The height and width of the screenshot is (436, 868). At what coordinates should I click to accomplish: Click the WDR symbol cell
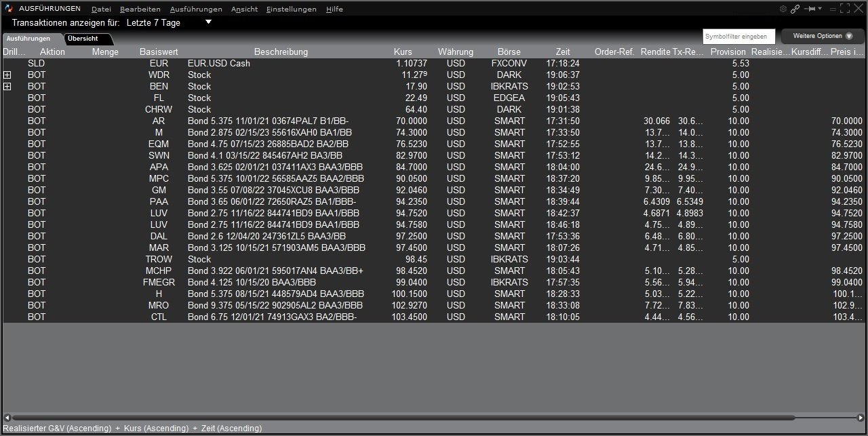point(159,75)
